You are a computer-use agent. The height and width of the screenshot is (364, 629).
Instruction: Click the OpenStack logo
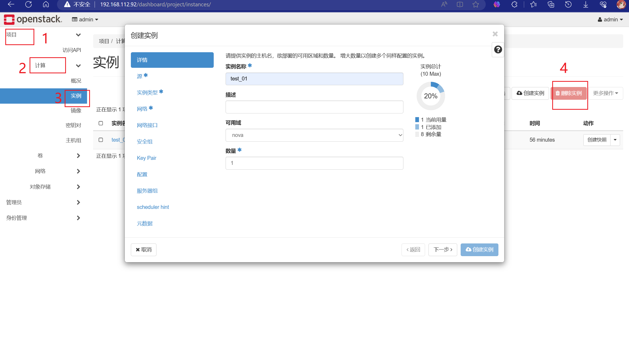(x=33, y=19)
